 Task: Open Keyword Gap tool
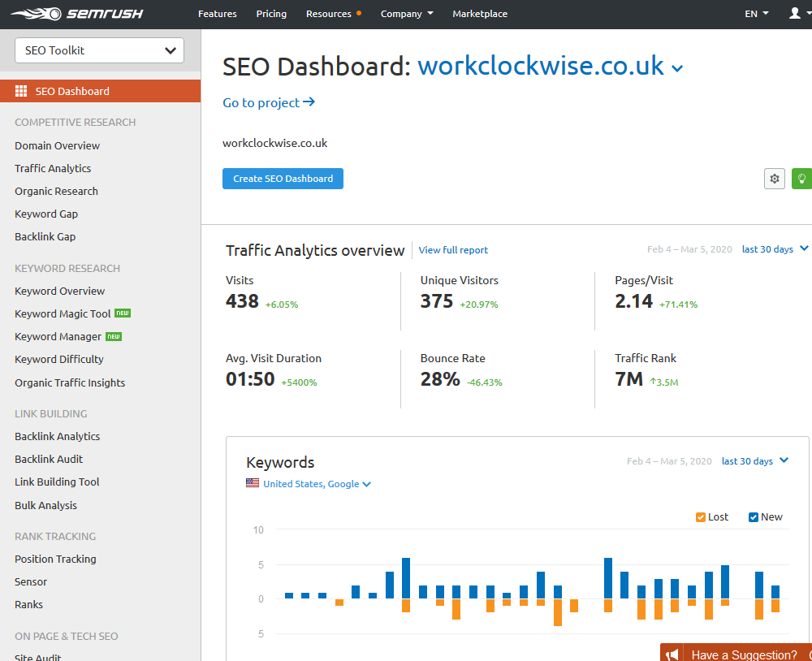coord(46,214)
